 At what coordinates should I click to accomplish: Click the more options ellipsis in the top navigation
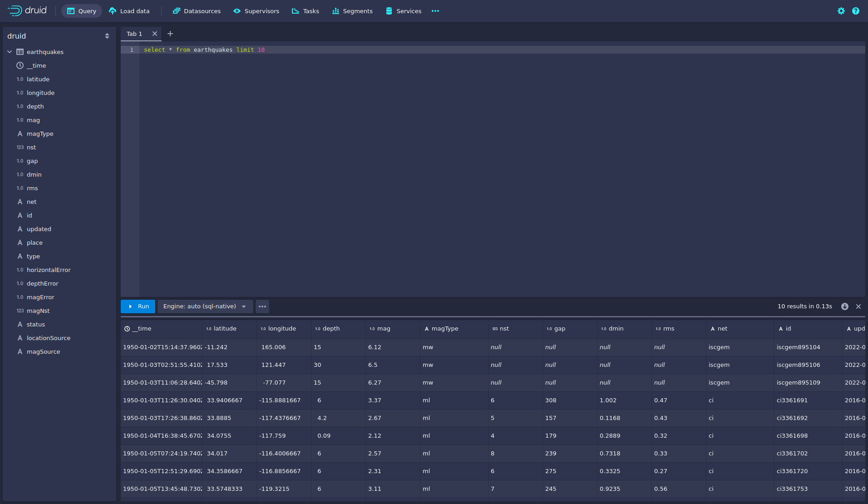click(435, 11)
